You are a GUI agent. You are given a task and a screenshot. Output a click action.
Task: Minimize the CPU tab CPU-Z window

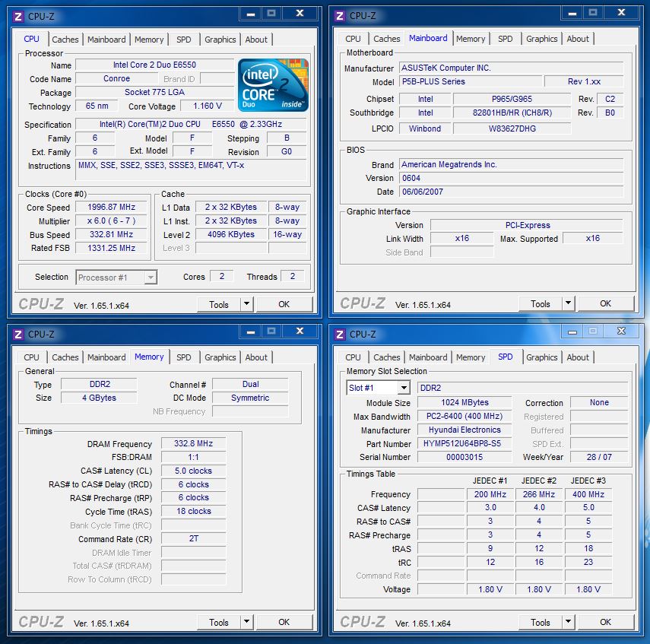(250, 14)
